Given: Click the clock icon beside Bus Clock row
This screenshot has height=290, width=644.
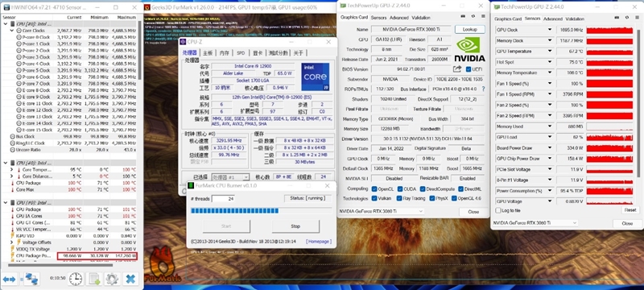Looking at the screenshot, I should [x=12, y=136].
